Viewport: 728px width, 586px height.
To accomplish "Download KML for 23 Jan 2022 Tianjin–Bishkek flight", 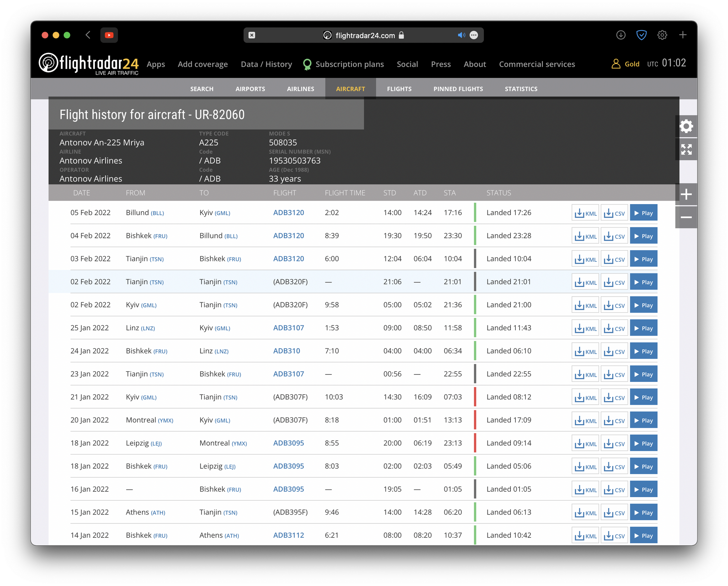I will 585,374.
